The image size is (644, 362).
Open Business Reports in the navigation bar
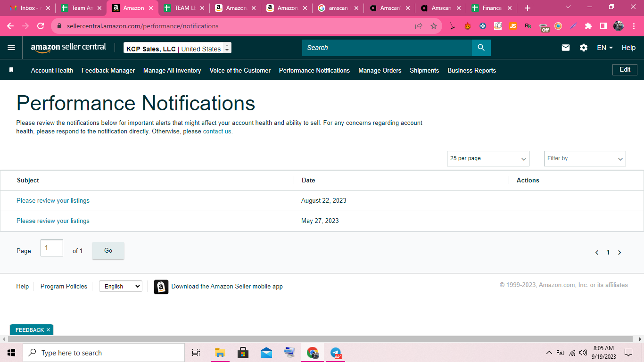pyautogui.click(x=471, y=70)
